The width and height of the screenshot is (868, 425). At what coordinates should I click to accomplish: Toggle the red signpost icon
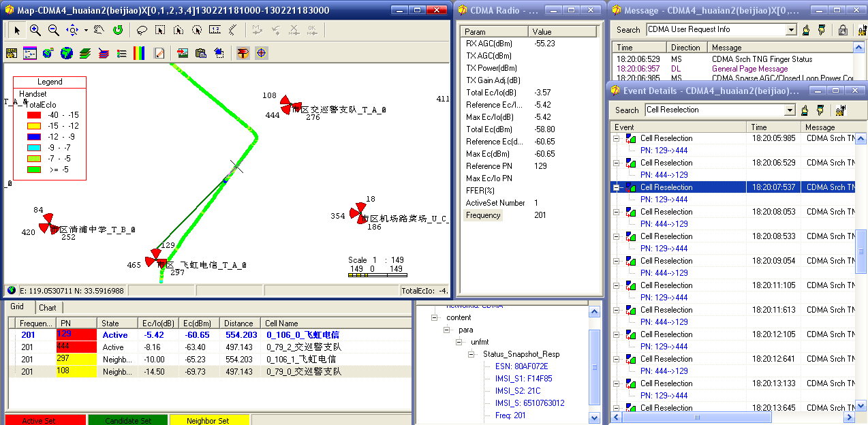(243, 52)
